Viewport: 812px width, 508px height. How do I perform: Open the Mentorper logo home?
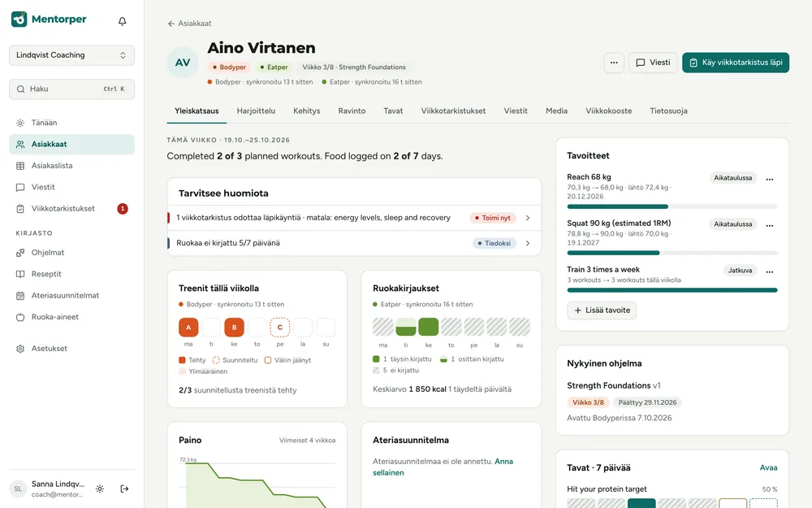[x=49, y=20]
